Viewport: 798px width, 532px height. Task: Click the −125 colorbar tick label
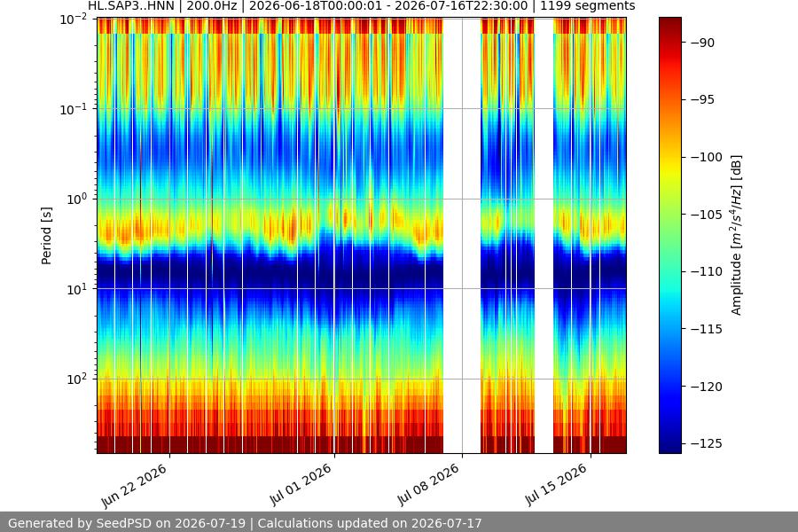pyautogui.click(x=707, y=444)
